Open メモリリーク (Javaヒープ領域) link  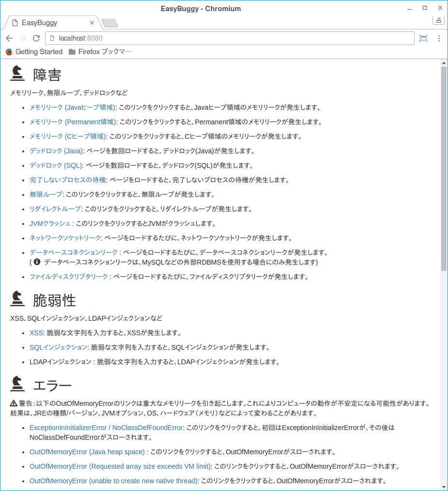click(72, 107)
